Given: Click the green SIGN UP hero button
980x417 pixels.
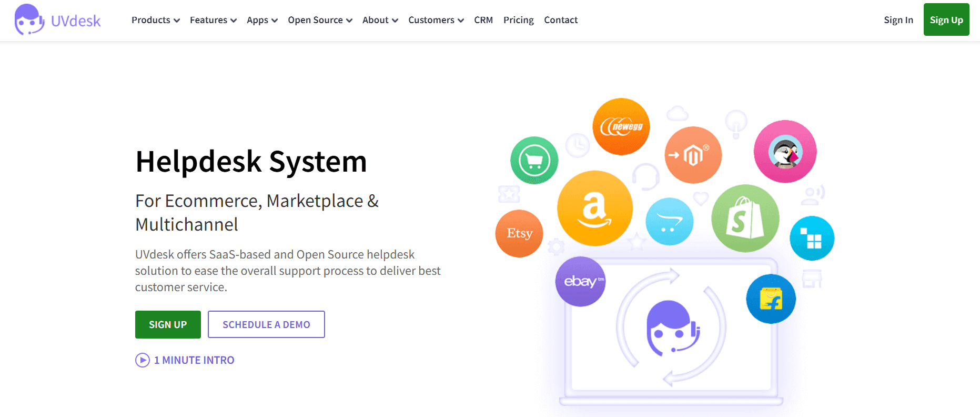Looking at the screenshot, I should tap(168, 324).
